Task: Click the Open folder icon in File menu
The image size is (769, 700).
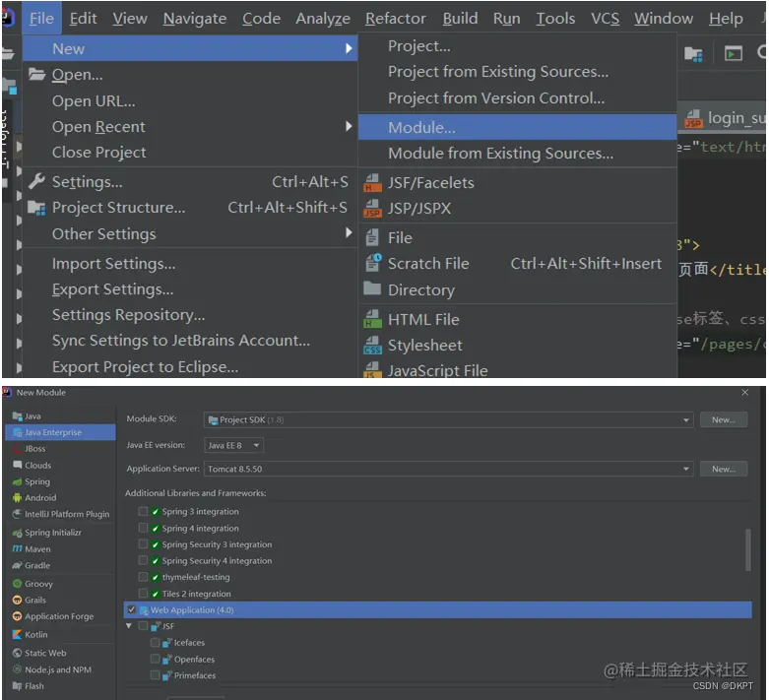Action: [x=36, y=75]
